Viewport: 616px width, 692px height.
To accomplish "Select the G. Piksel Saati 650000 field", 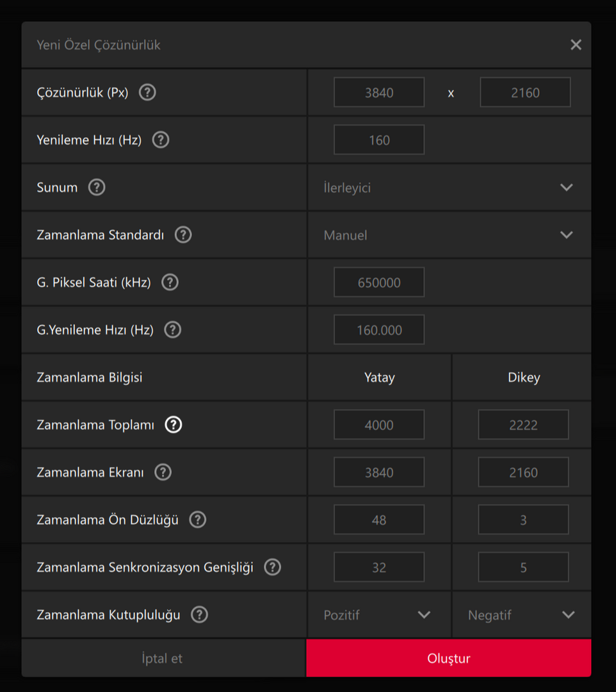I will pyautogui.click(x=379, y=283).
